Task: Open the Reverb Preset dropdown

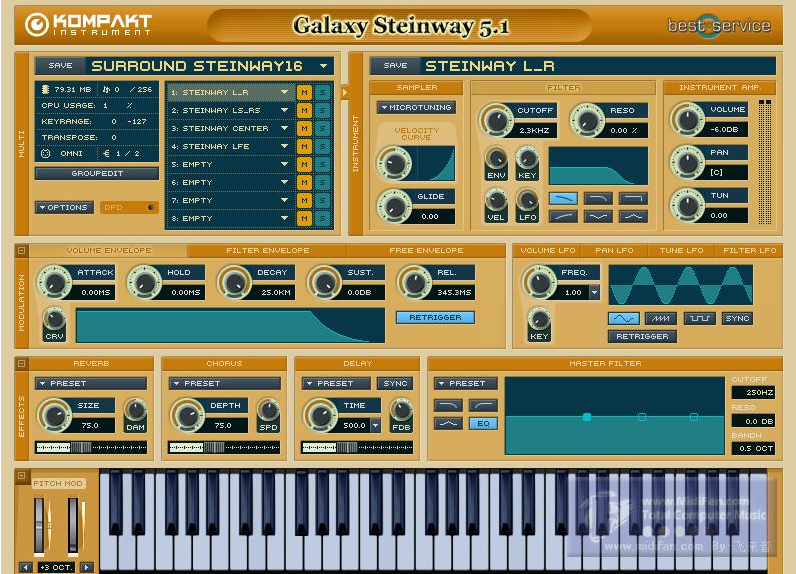Action: tap(91, 383)
